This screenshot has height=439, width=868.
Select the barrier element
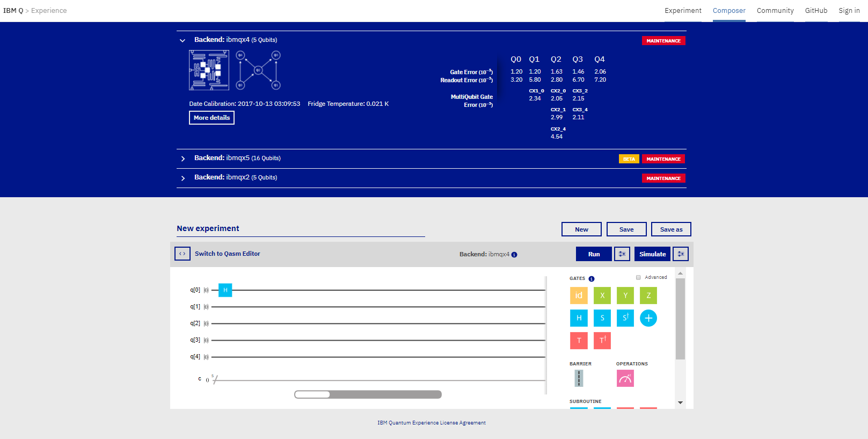579,378
